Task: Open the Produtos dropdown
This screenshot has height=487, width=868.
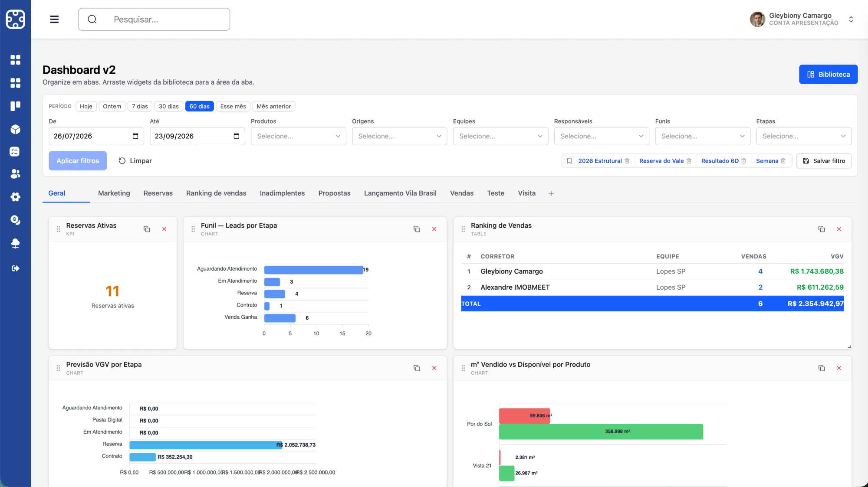Action: 299,136
